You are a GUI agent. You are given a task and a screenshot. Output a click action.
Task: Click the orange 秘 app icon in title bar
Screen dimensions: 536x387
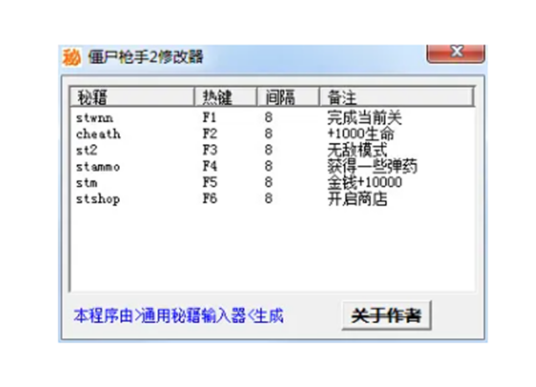click(71, 57)
